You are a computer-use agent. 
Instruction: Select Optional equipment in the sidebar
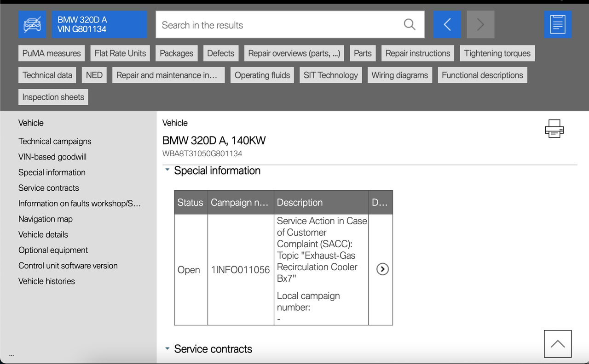(x=53, y=250)
